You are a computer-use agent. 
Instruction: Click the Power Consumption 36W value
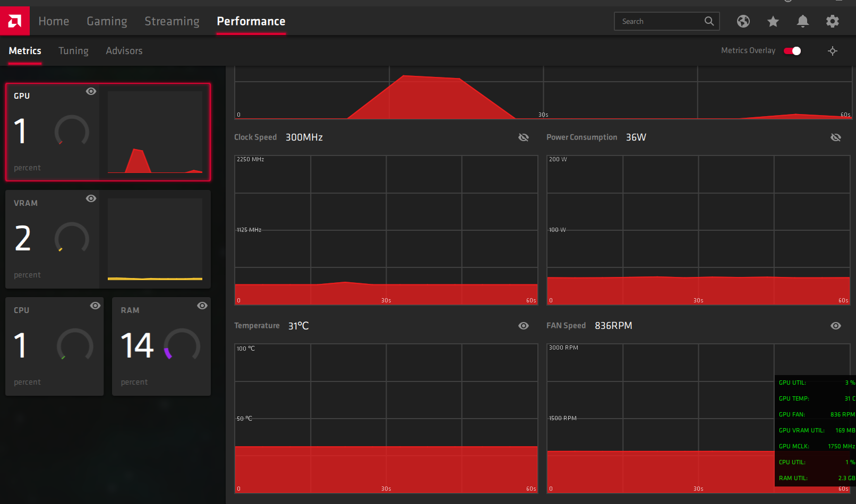click(636, 137)
